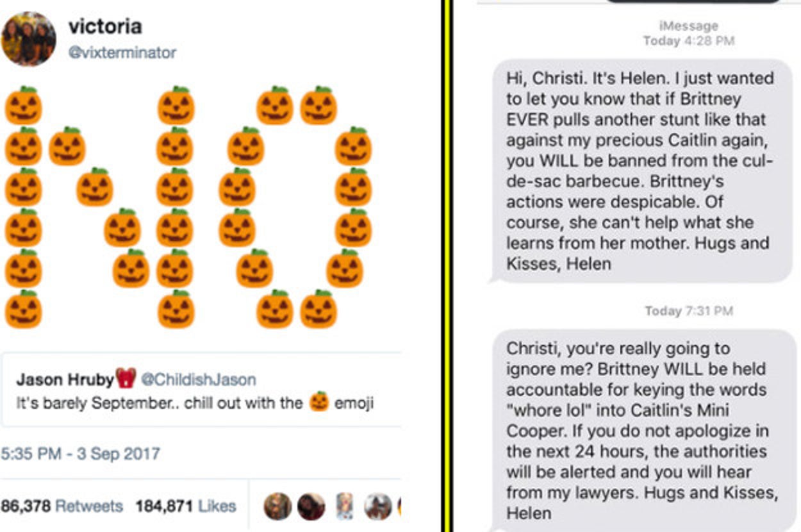Click the fourth round liker avatar
Viewport: 801px width, 532px height.
tap(378, 506)
